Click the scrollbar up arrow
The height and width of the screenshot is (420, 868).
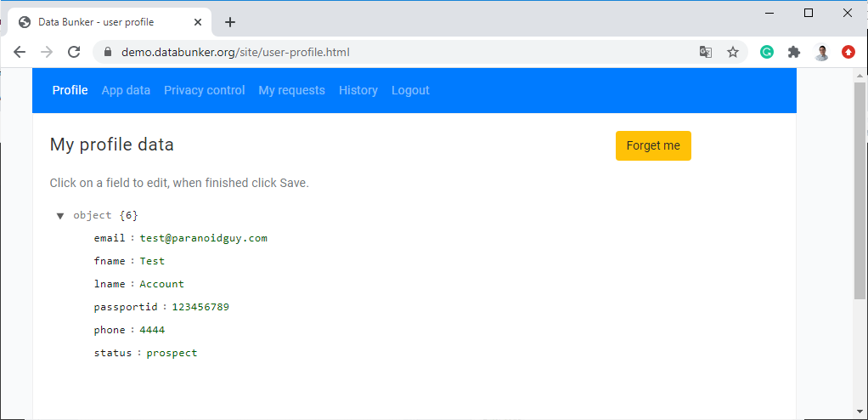(860, 75)
